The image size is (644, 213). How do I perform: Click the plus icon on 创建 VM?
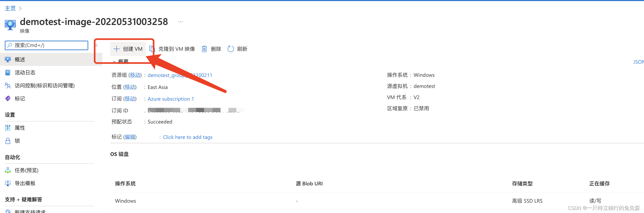pyautogui.click(x=116, y=49)
